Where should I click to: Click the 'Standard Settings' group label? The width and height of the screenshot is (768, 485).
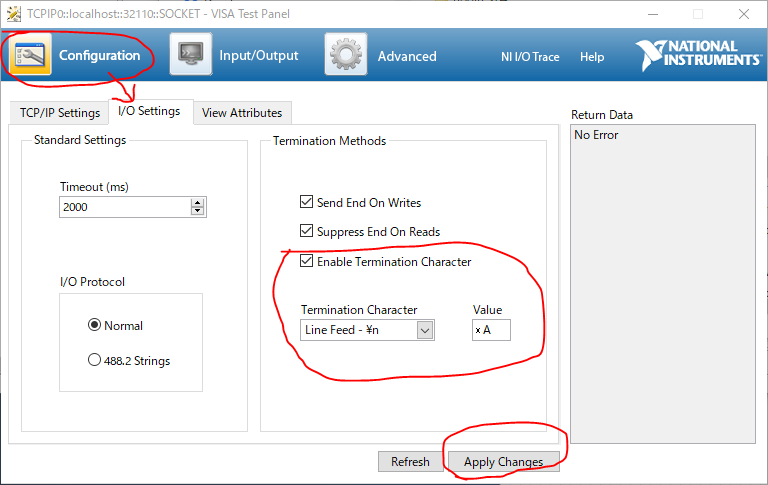click(x=80, y=140)
